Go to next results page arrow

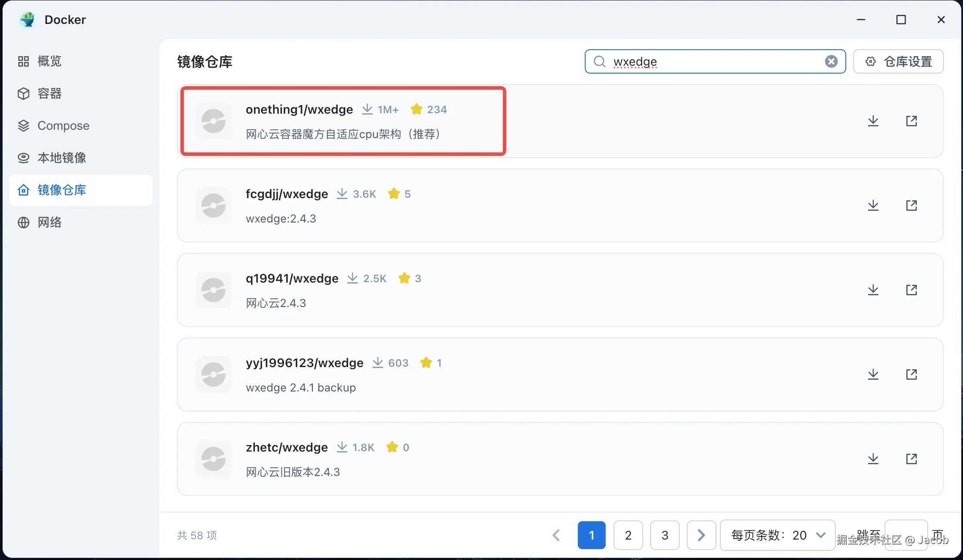coord(701,535)
